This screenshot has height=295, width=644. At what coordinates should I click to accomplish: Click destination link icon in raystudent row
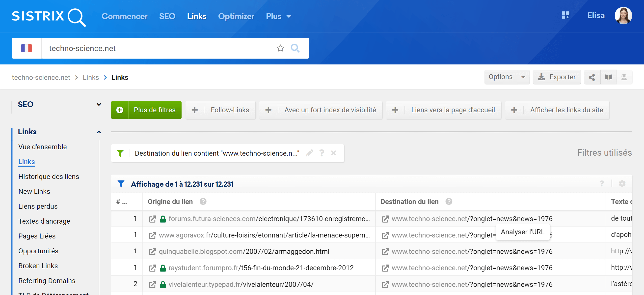385,268
